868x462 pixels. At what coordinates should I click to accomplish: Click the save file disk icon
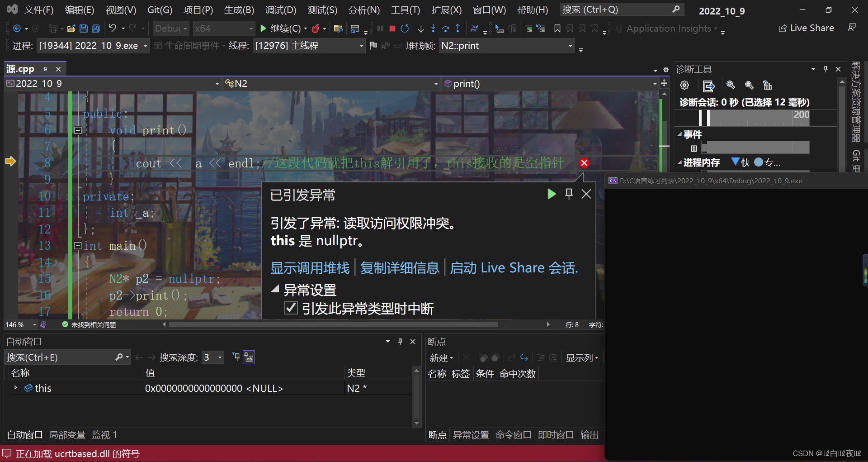[83, 29]
